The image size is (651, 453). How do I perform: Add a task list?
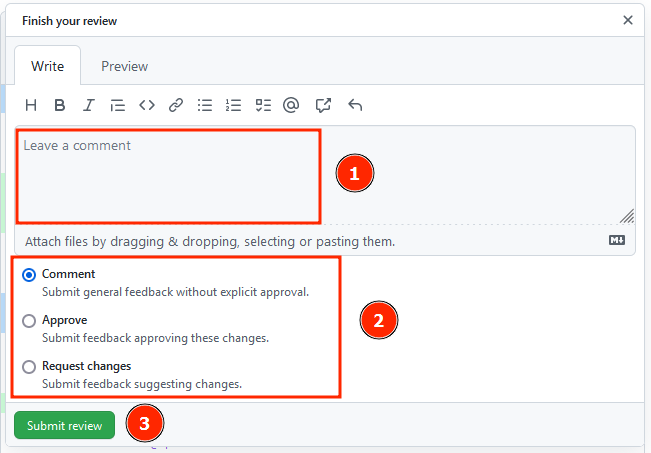pos(263,105)
